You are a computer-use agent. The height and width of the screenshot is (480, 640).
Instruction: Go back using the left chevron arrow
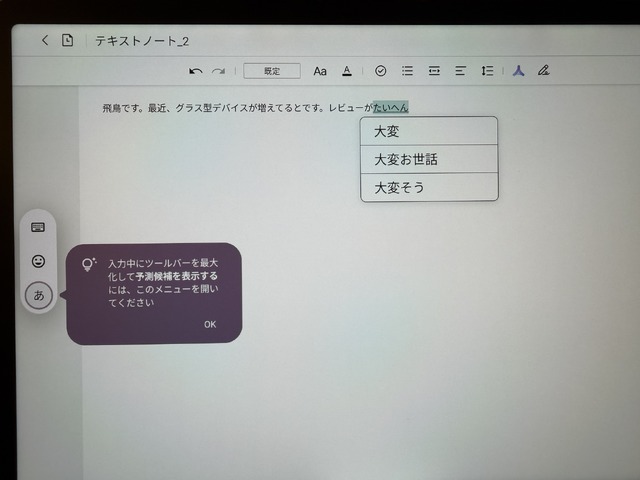pyautogui.click(x=45, y=40)
